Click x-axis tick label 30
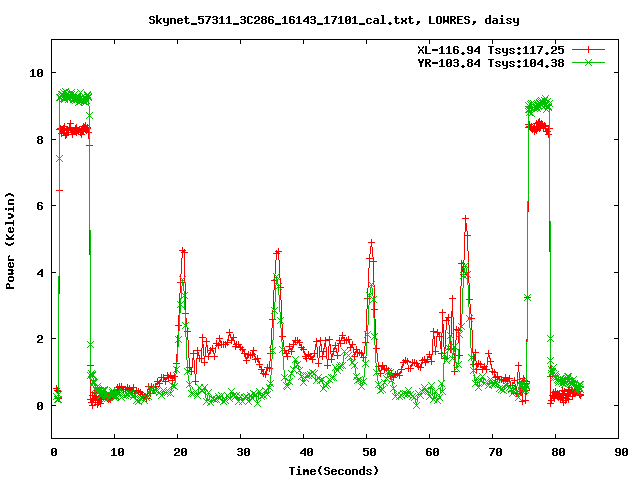This screenshot has height=480, width=640. (243, 452)
